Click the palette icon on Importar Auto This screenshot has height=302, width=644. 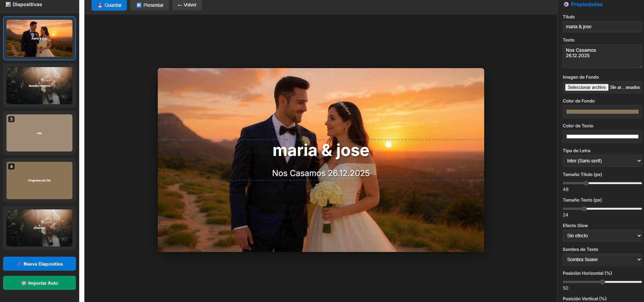[x=24, y=283]
